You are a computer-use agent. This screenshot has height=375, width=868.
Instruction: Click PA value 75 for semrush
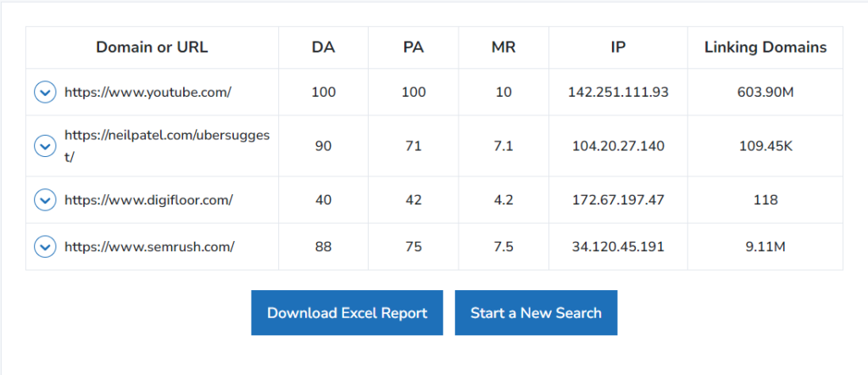coord(414,247)
